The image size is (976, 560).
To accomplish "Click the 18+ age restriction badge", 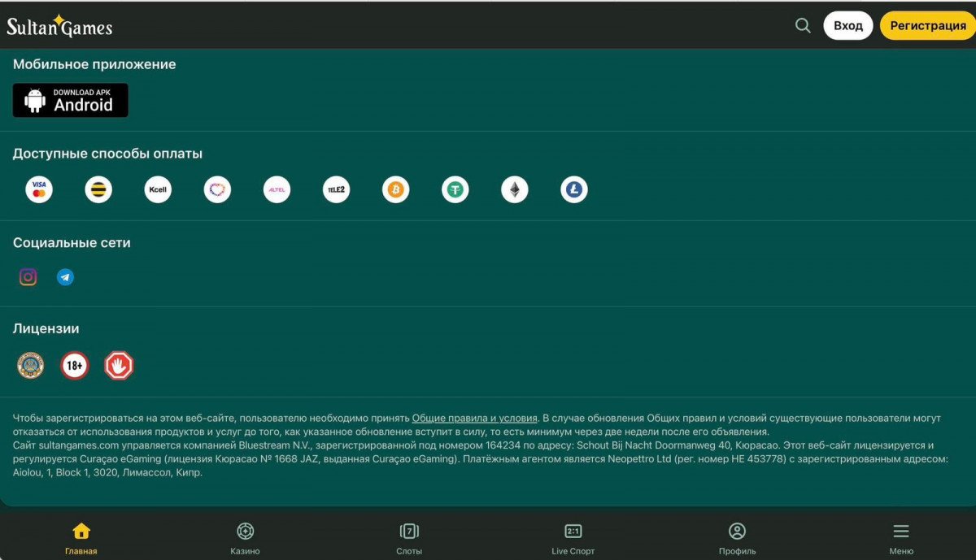I will click(74, 366).
